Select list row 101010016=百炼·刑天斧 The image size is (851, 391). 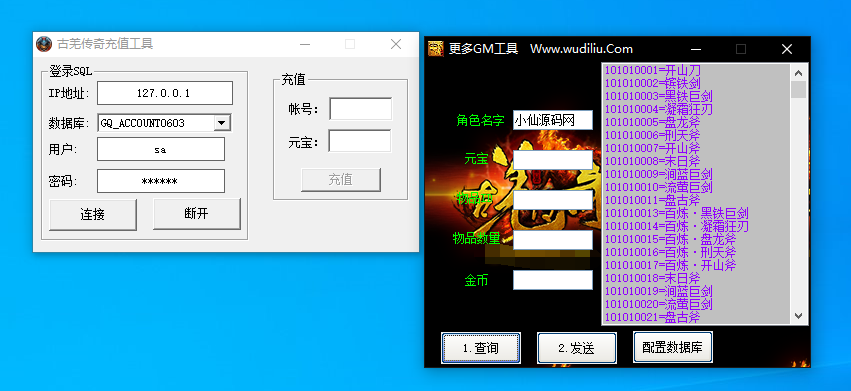pyautogui.click(x=696, y=253)
